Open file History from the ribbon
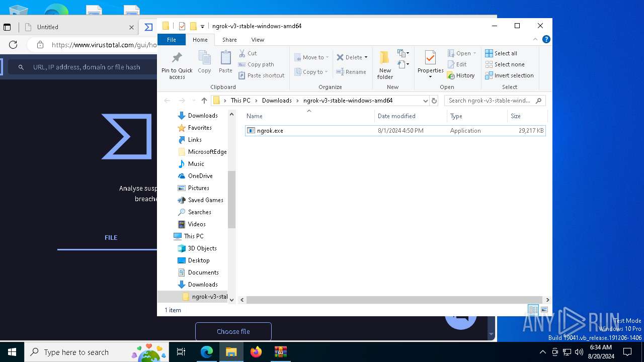Viewport: 644px width, 362px height. pos(461,75)
